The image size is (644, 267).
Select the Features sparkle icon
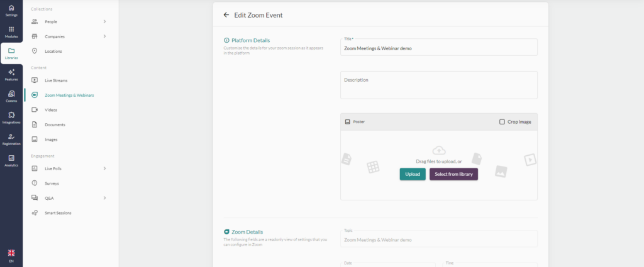11,75
